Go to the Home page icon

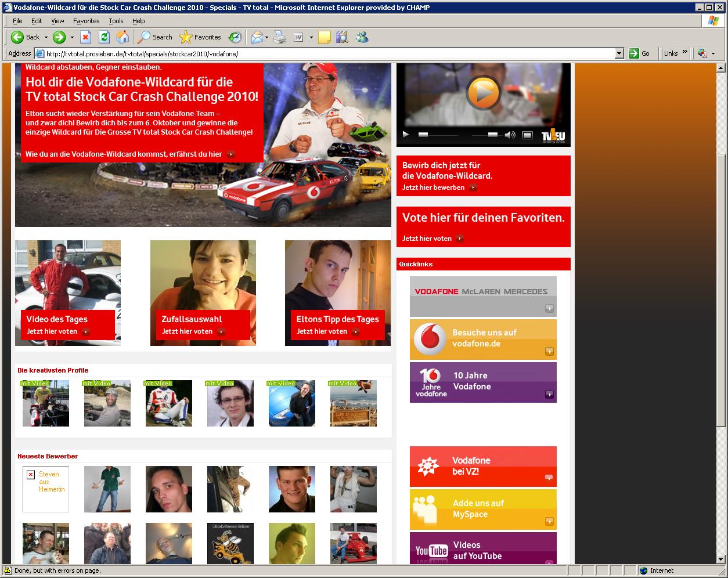(122, 37)
